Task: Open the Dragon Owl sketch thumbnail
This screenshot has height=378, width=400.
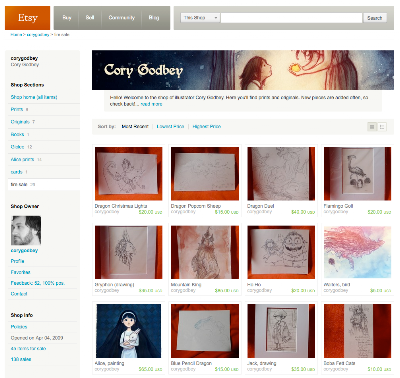Action: 281,174
